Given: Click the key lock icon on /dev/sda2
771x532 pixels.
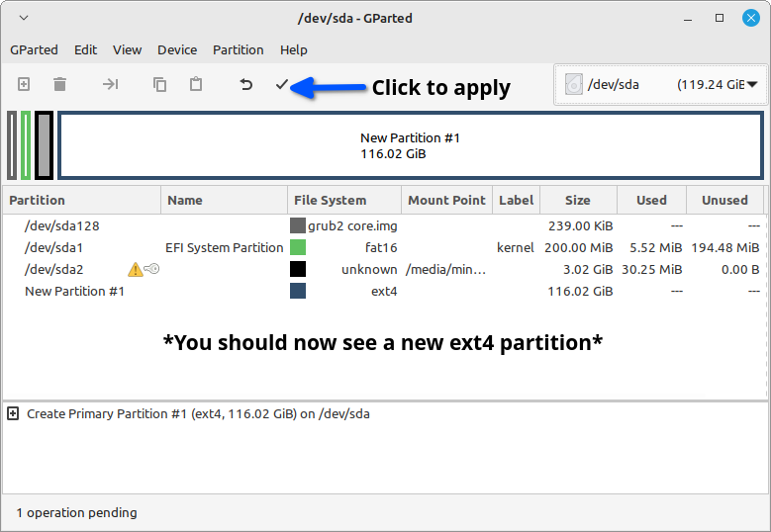Looking at the screenshot, I should (152, 269).
